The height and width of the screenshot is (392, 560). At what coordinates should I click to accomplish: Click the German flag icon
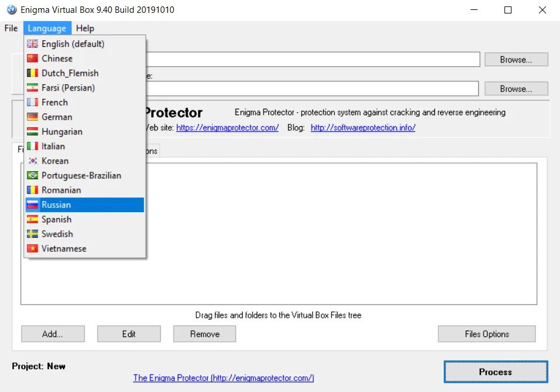pos(32,117)
